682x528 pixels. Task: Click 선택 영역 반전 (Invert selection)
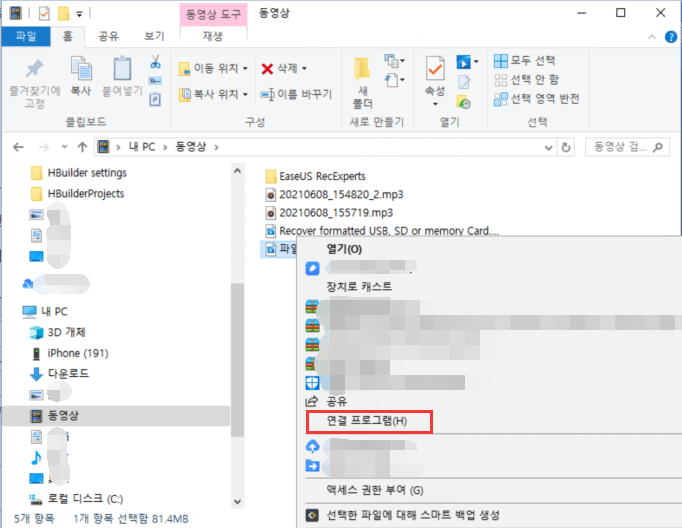537,99
